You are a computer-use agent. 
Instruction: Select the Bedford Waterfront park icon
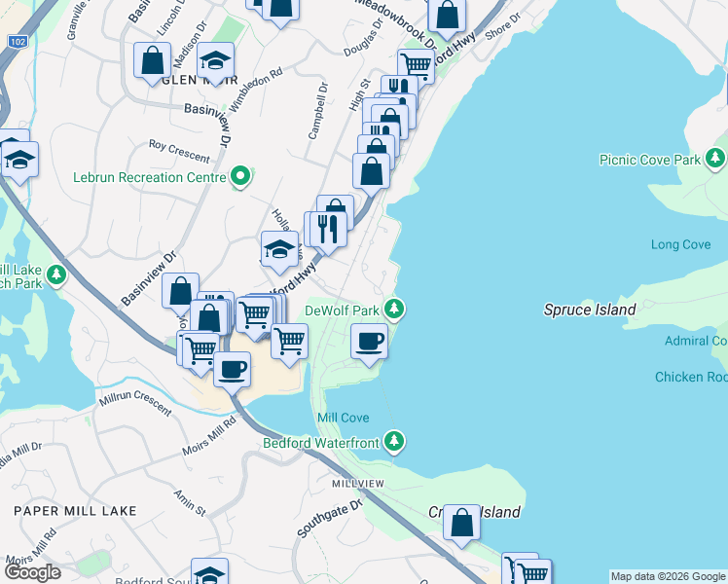coord(394,443)
